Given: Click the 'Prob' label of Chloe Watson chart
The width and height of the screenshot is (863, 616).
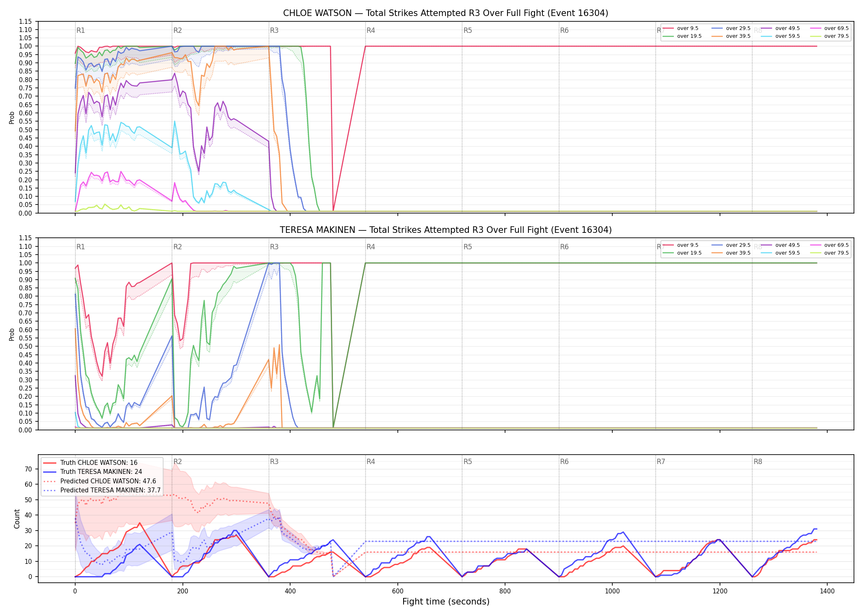Looking at the screenshot, I should pyautogui.click(x=12, y=117).
